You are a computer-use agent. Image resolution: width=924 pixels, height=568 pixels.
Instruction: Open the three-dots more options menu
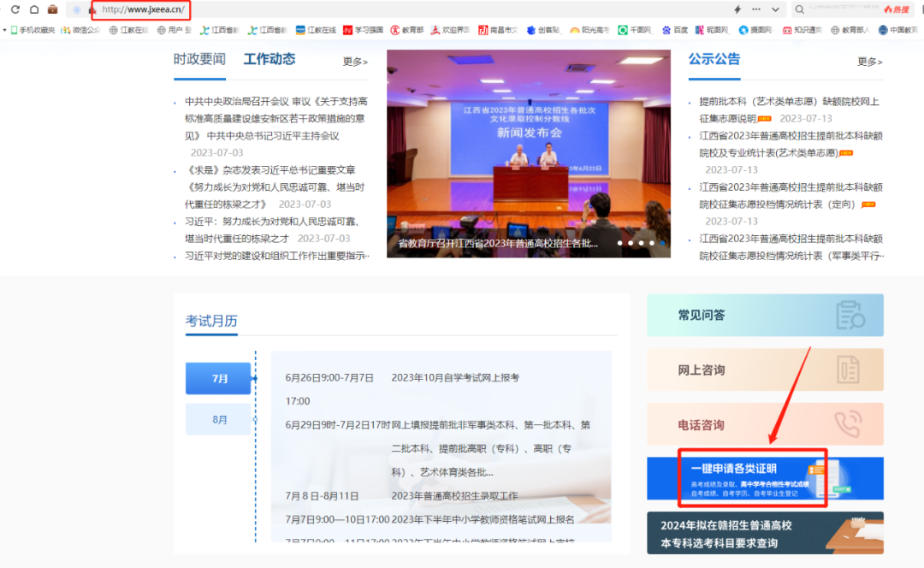point(756,9)
